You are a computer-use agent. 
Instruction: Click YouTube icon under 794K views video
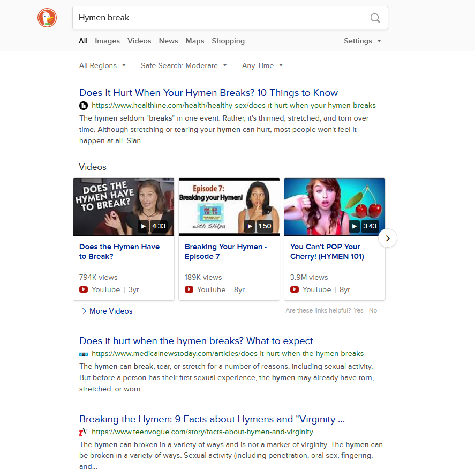click(x=84, y=289)
